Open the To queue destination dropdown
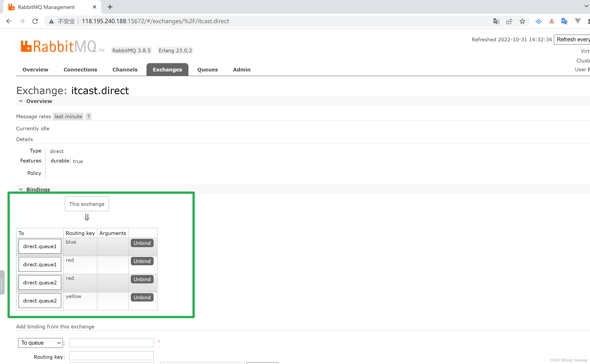The image size is (590, 364). 41,343
